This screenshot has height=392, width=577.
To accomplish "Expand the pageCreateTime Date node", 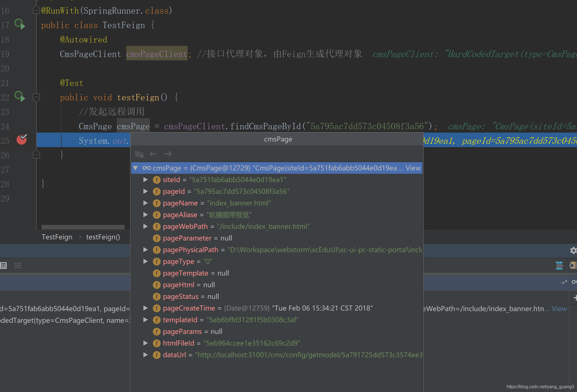I will [x=145, y=308].
